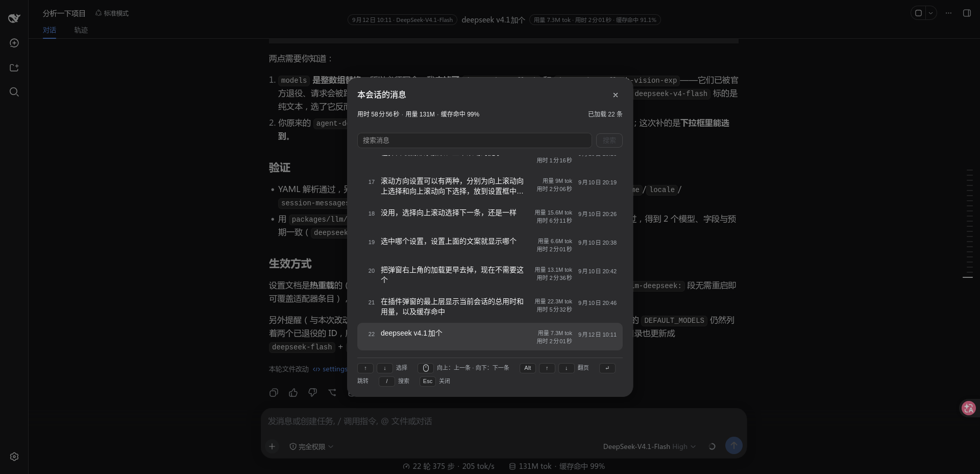
Task: Open the three-dot more options menu
Action: click(x=948, y=13)
